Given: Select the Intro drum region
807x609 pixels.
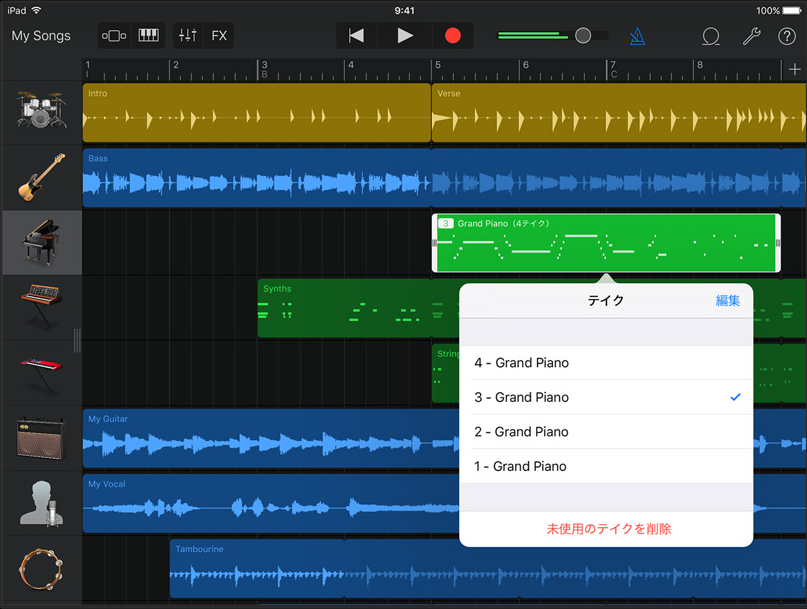Looking at the screenshot, I should coord(256,112).
